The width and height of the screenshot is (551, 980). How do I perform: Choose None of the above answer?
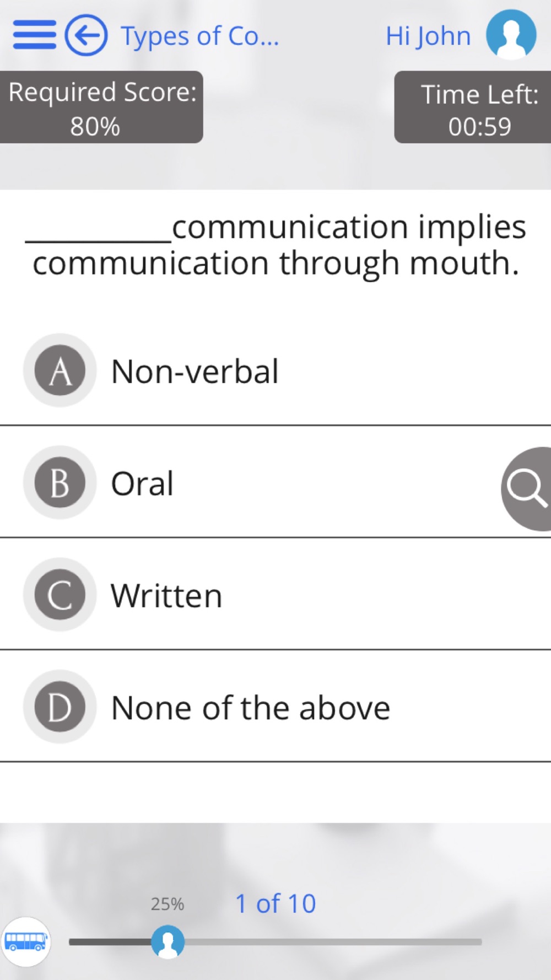(251, 708)
